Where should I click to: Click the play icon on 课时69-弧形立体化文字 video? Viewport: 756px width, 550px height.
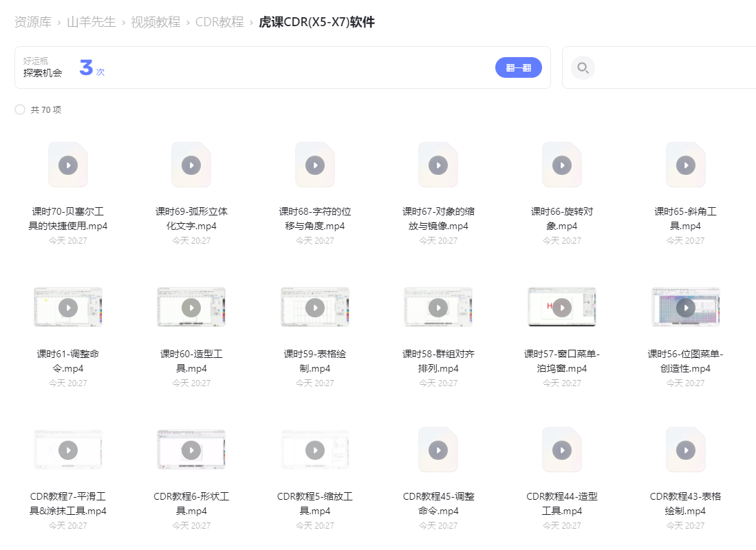(x=191, y=164)
